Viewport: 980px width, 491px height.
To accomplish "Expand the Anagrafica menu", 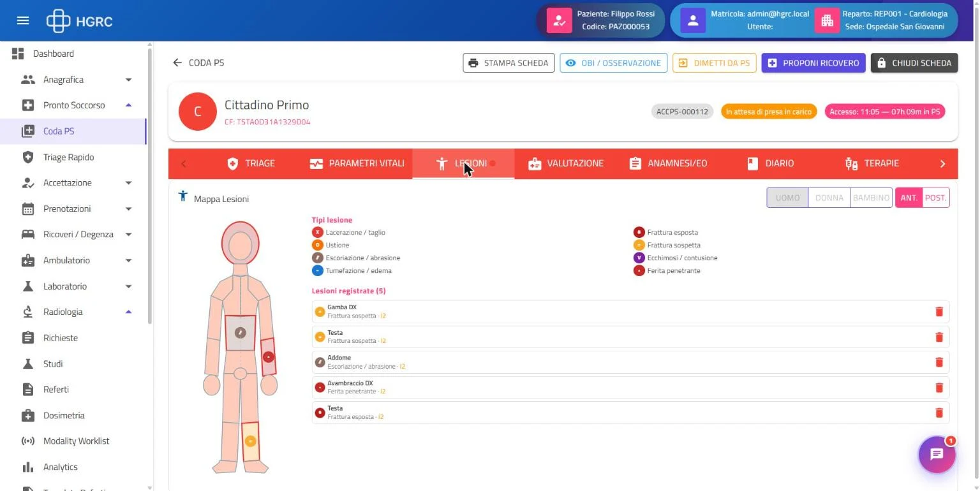I will (128, 80).
